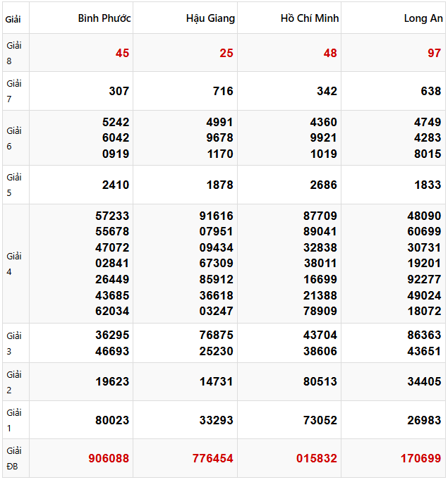
Task: Select Hậu Giang special prize 776454
Action: coord(212,458)
